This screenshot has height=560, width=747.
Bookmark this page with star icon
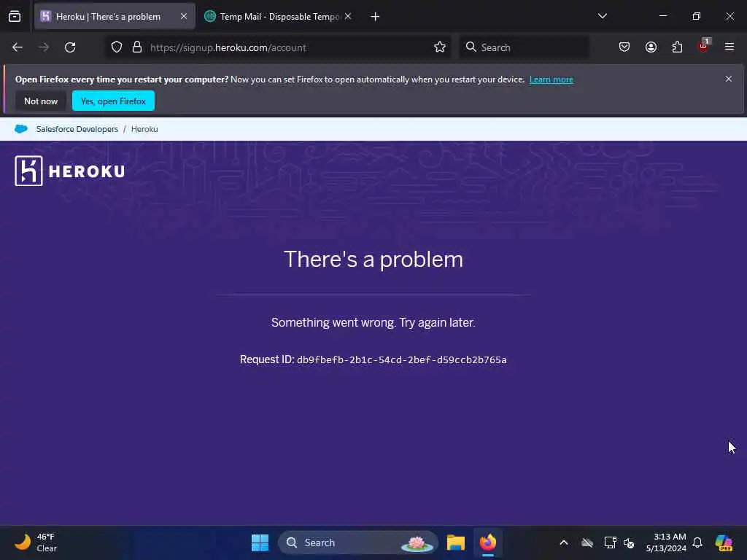[x=440, y=47]
